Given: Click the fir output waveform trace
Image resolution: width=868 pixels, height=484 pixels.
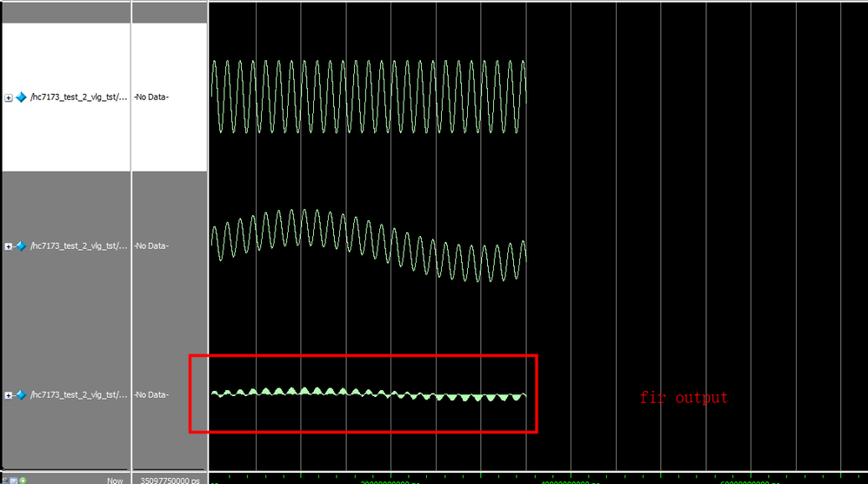Looking at the screenshot, I should pos(368,394).
